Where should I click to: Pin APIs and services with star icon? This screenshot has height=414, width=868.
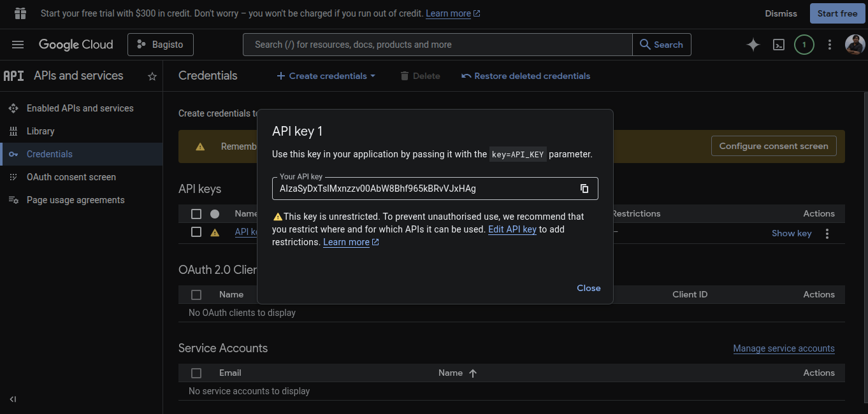[152, 76]
